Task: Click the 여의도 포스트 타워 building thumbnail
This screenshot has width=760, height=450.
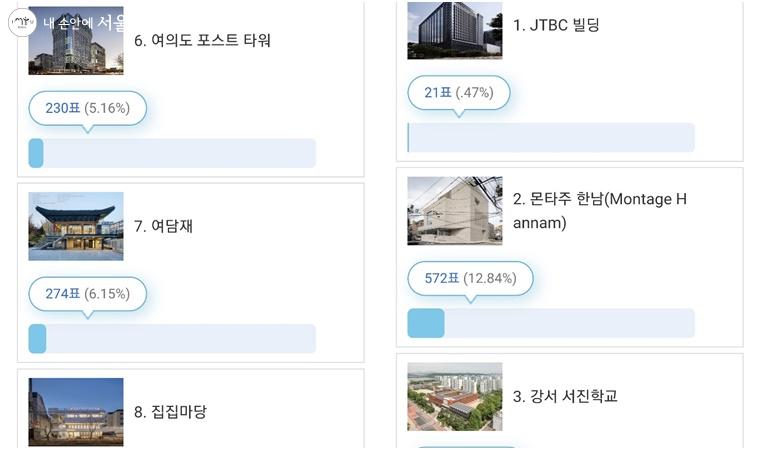Action: tap(76, 42)
